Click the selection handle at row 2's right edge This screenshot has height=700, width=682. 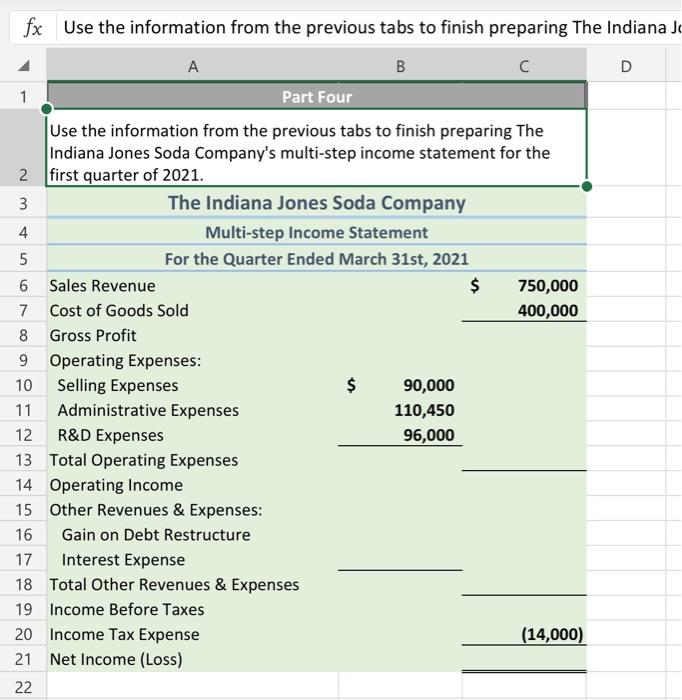pos(587,187)
